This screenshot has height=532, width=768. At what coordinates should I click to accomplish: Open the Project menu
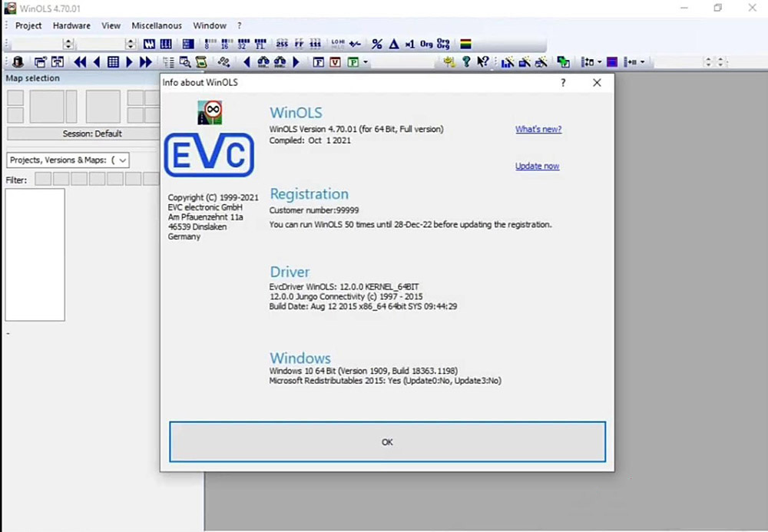pyautogui.click(x=28, y=25)
